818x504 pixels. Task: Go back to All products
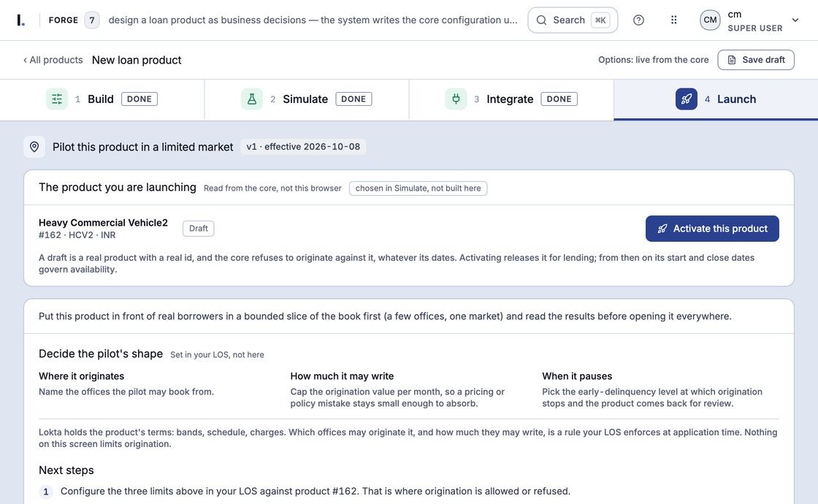(x=53, y=60)
